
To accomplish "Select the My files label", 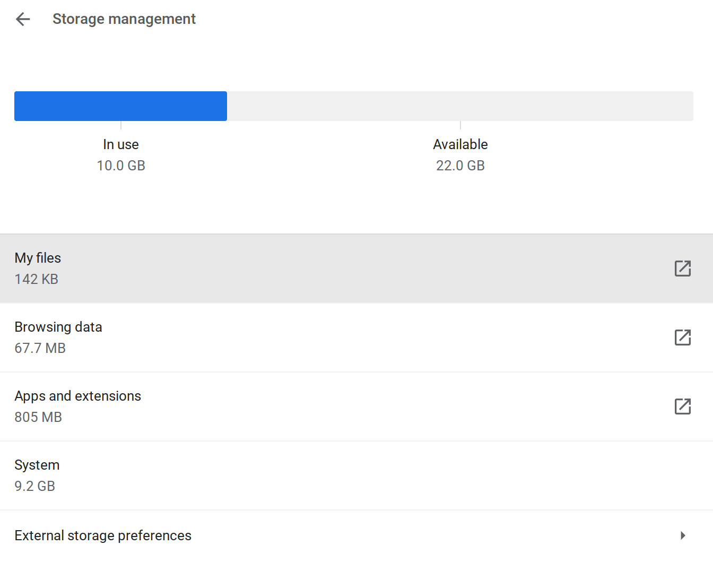I will 38,258.
